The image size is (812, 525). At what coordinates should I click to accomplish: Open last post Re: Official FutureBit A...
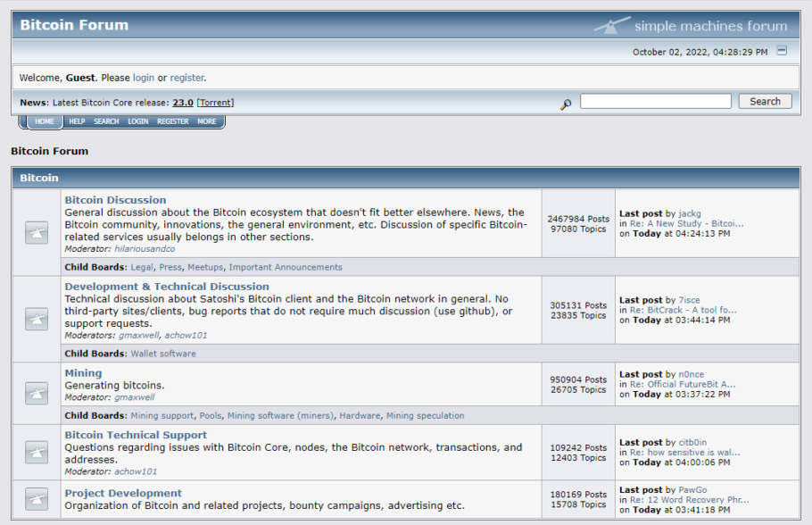pos(683,384)
